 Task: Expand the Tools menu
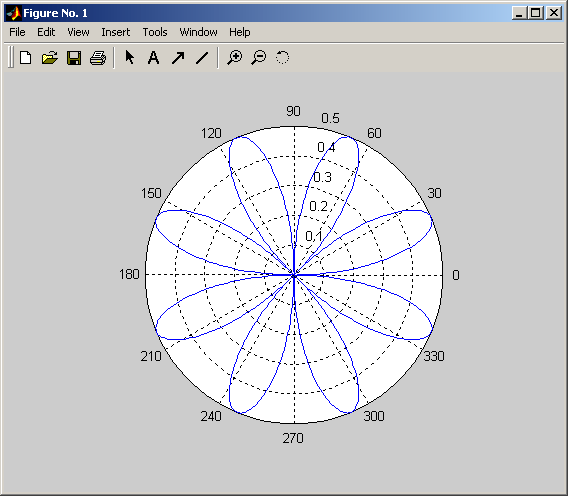(x=155, y=32)
